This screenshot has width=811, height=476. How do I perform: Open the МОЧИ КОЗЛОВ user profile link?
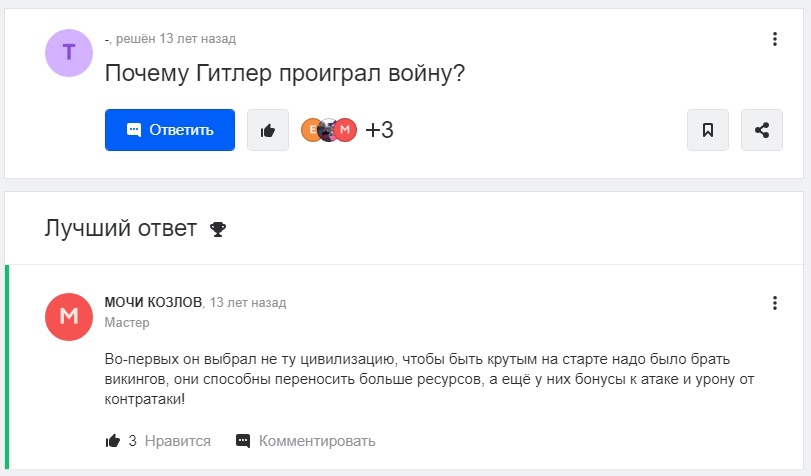(x=153, y=302)
